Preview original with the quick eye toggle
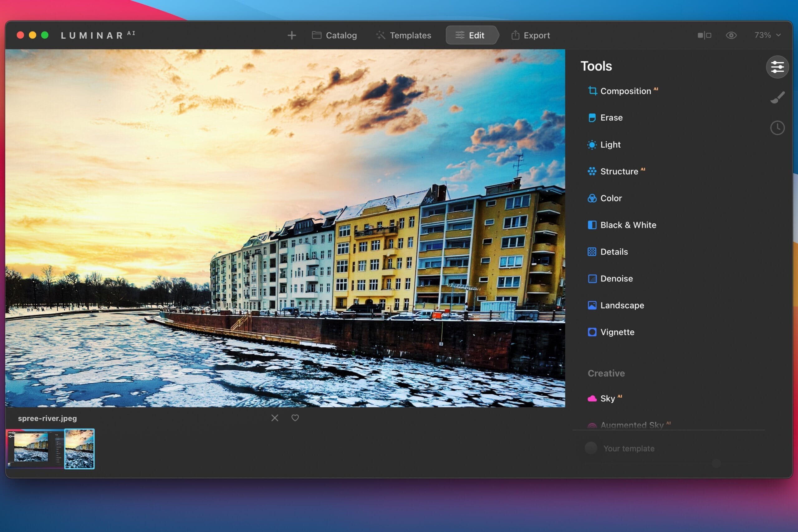This screenshot has width=798, height=532. (x=732, y=35)
